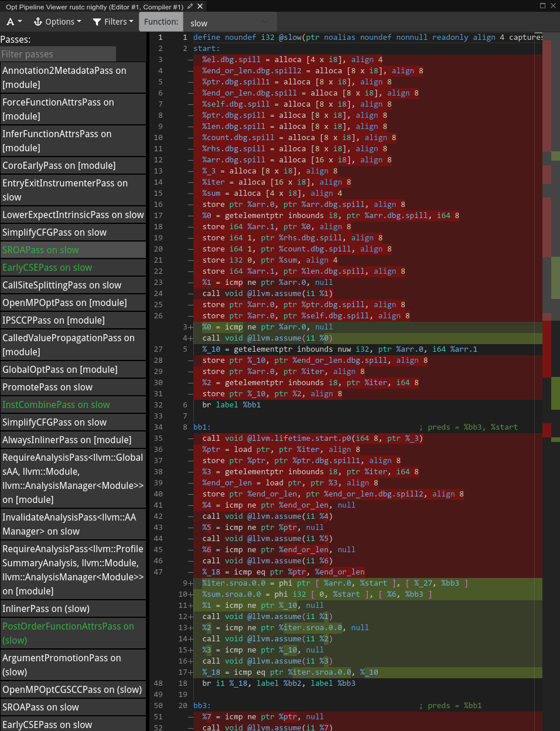This screenshot has width=560, height=731.
Task: Open the Options dropdown menu
Action: pos(57,22)
